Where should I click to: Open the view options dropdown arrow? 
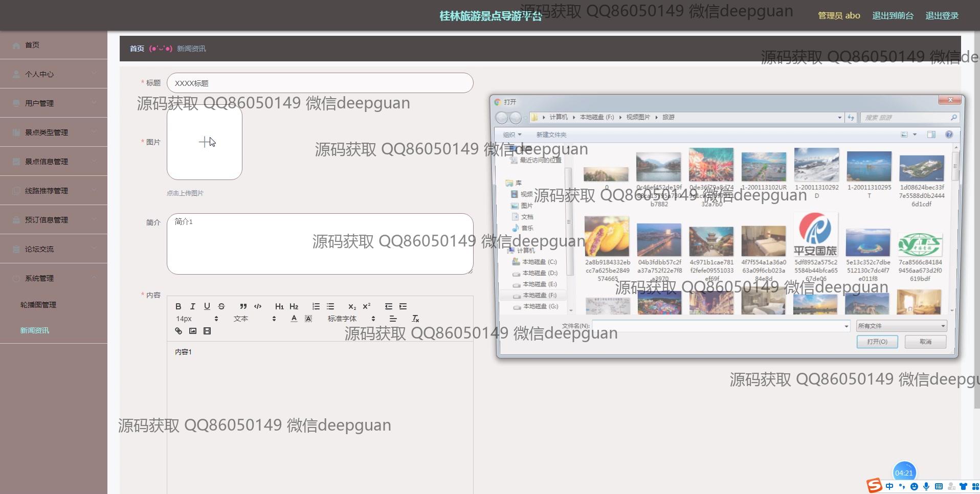[915, 134]
